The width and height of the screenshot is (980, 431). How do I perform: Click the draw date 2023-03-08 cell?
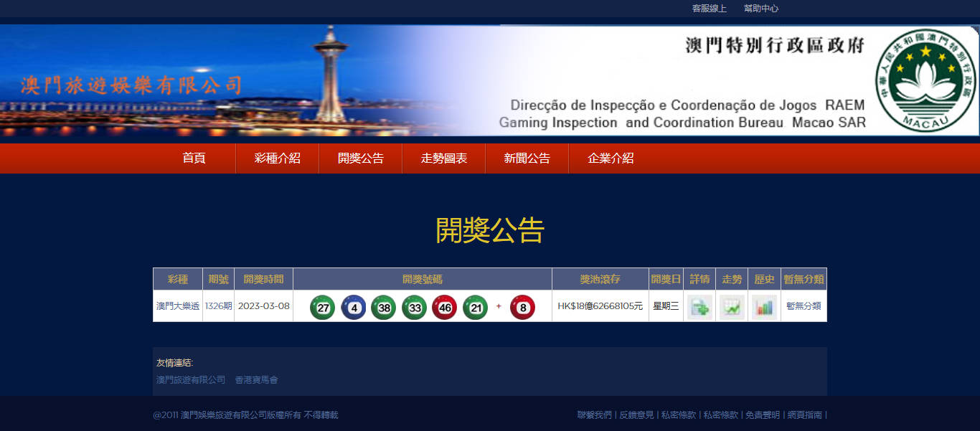pos(264,306)
